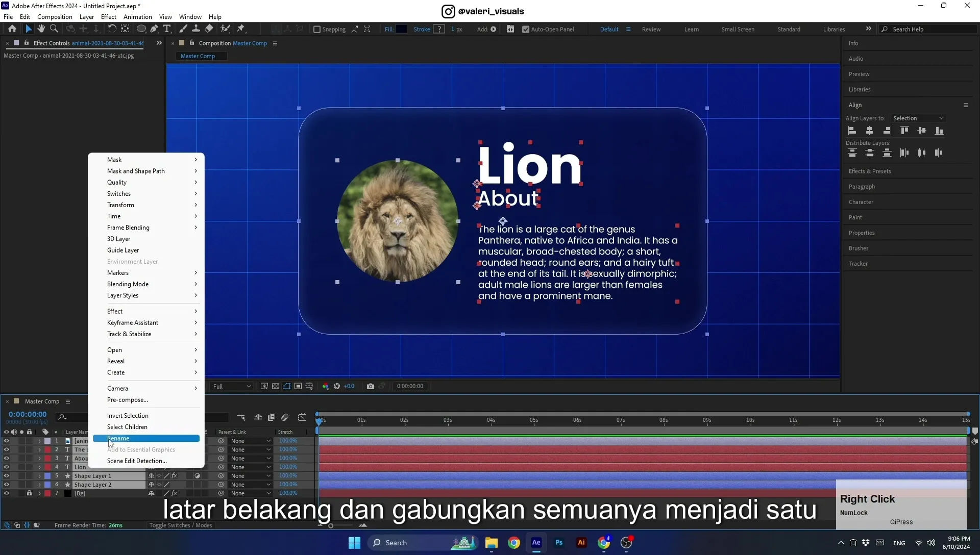Open parent None dropdown for Shape Layer 2
980x555 pixels.
point(251,485)
